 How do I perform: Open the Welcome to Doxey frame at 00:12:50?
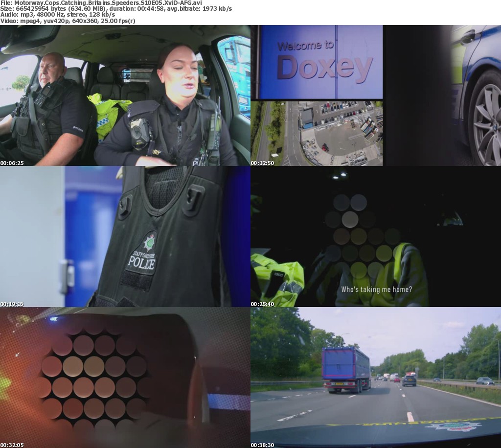(376, 95)
